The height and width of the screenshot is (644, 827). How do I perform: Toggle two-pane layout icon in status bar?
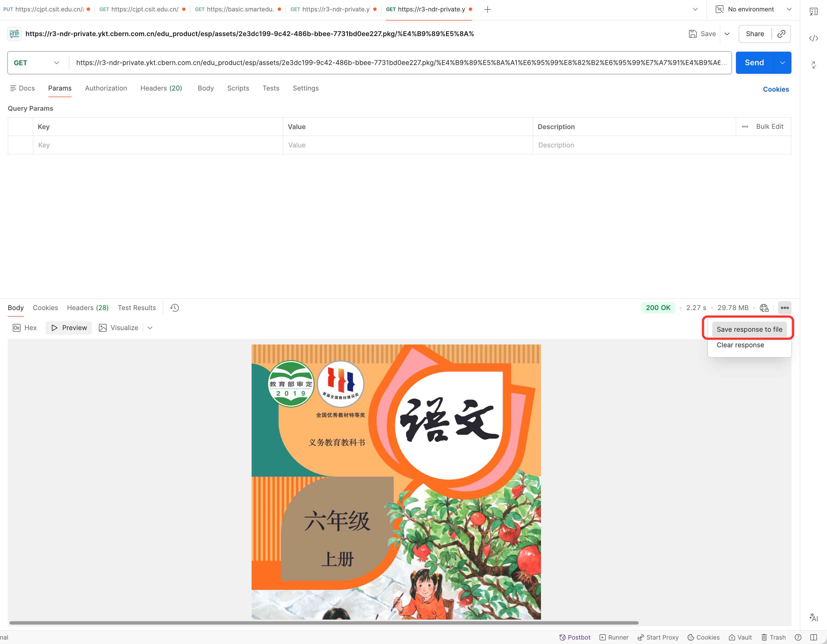coord(814,638)
